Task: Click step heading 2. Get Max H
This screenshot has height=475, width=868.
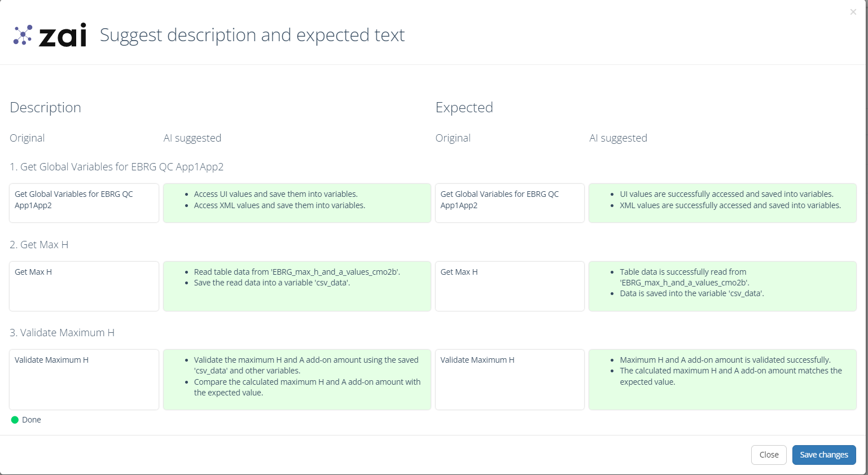Action: click(x=39, y=245)
